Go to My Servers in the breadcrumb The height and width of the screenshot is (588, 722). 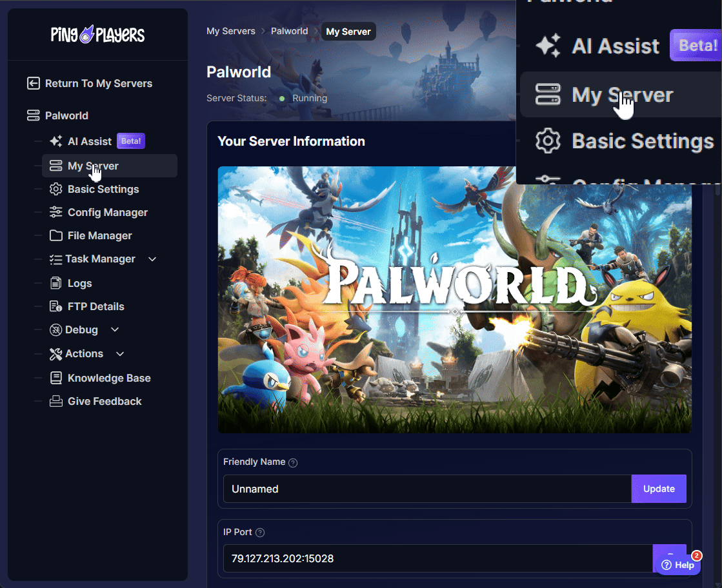point(231,32)
